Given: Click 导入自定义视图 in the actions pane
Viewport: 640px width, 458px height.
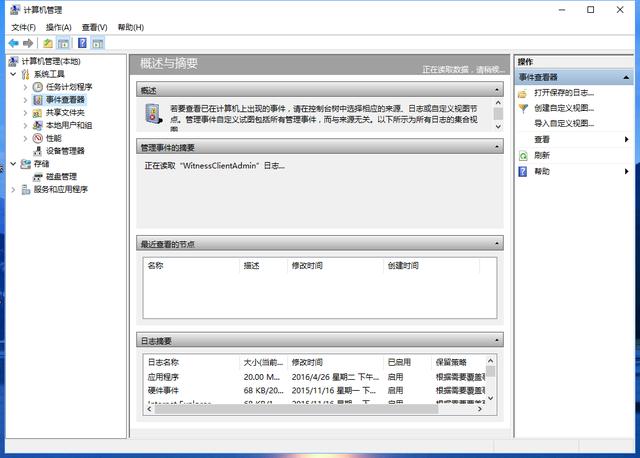Looking at the screenshot, I should pos(564,123).
